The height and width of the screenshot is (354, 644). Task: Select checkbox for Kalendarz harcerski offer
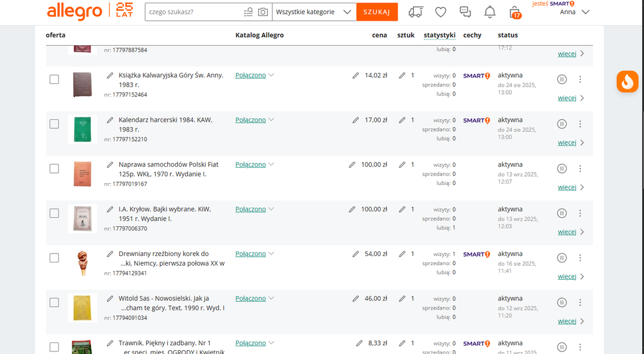[54, 124]
